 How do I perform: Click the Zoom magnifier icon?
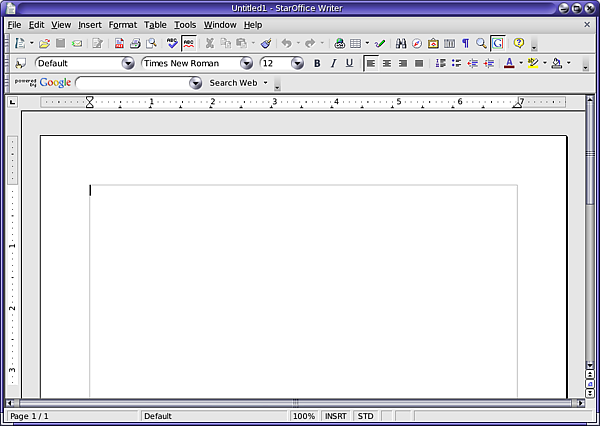pos(481,43)
